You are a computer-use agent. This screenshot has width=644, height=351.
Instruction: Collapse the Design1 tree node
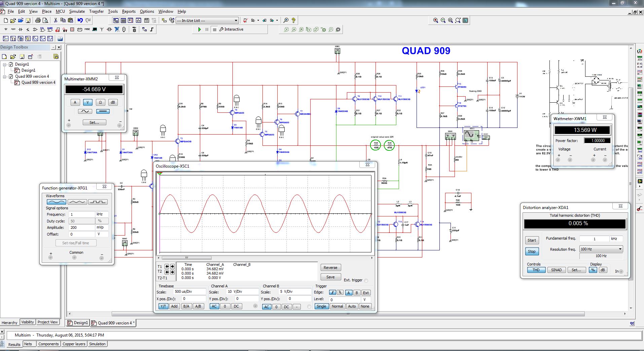click(x=5, y=64)
